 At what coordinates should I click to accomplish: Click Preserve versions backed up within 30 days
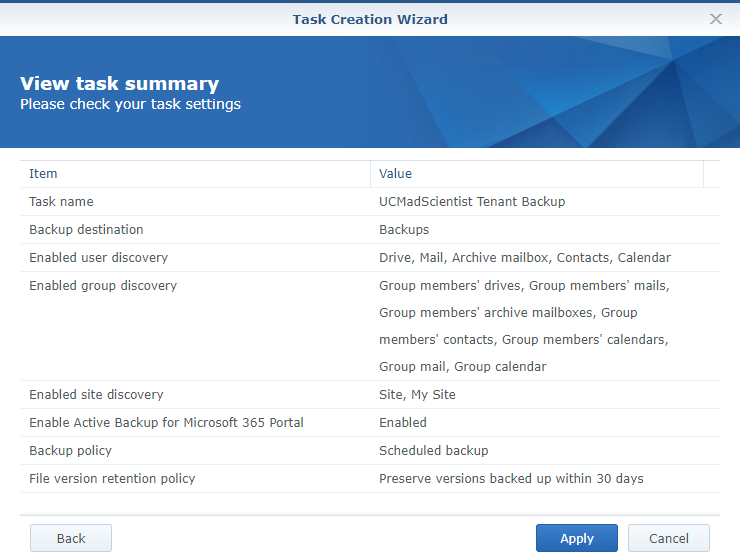pos(511,479)
